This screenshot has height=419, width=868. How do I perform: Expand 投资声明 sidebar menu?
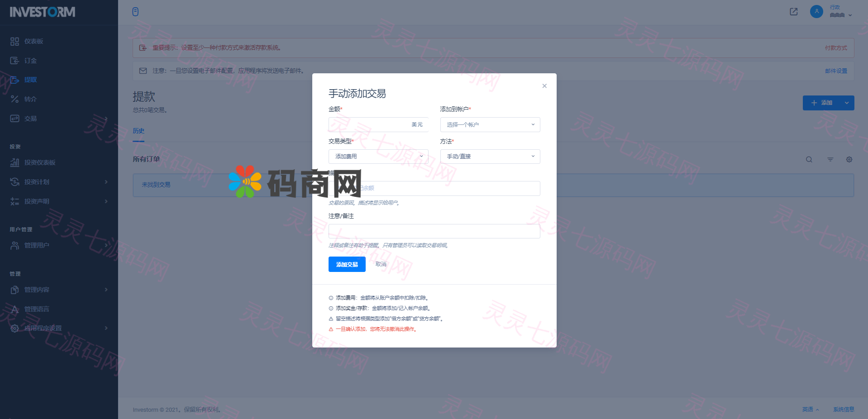[59, 201]
